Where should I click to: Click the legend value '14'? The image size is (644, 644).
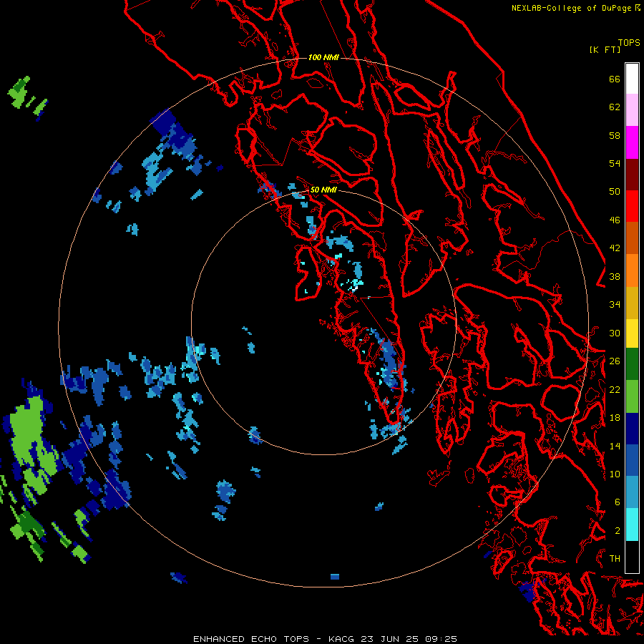pos(615,446)
